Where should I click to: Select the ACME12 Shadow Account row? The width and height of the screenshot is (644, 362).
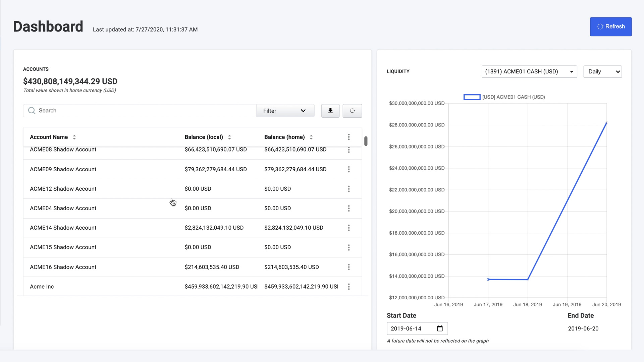pos(63,189)
